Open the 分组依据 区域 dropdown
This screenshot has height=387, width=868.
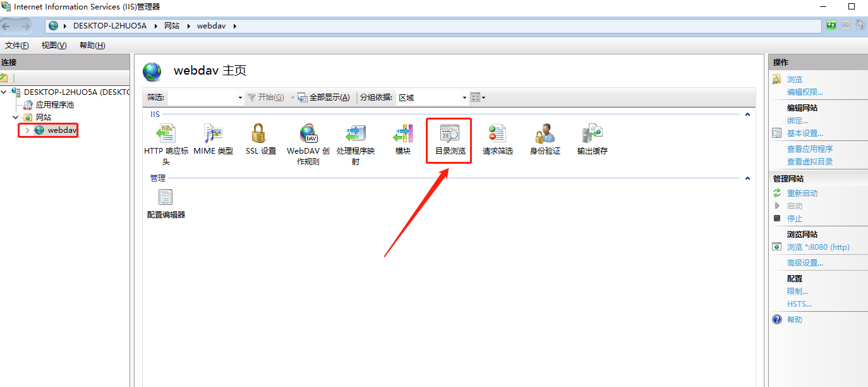point(433,97)
